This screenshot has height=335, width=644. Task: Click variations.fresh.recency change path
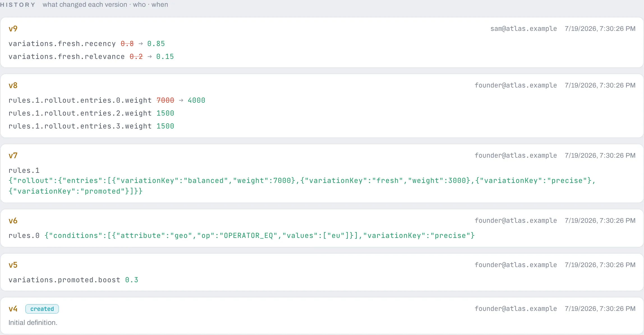[62, 44]
